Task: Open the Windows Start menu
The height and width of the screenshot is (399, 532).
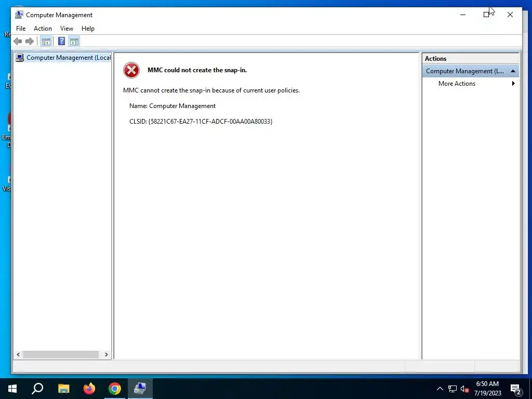Action: tap(12, 389)
